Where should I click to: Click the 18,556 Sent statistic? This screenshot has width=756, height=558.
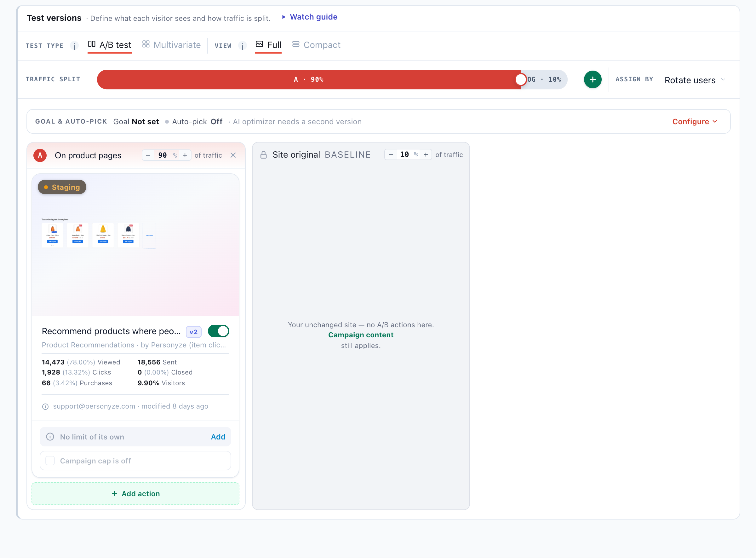pos(157,362)
